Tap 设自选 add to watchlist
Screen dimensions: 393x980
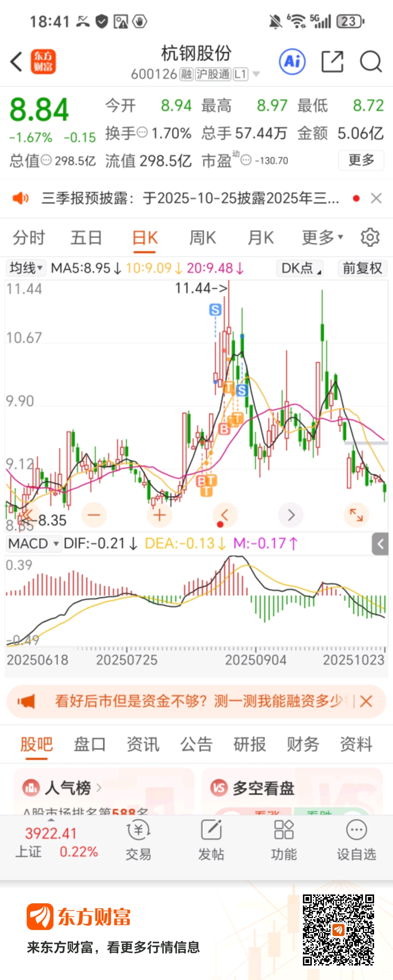click(x=356, y=841)
